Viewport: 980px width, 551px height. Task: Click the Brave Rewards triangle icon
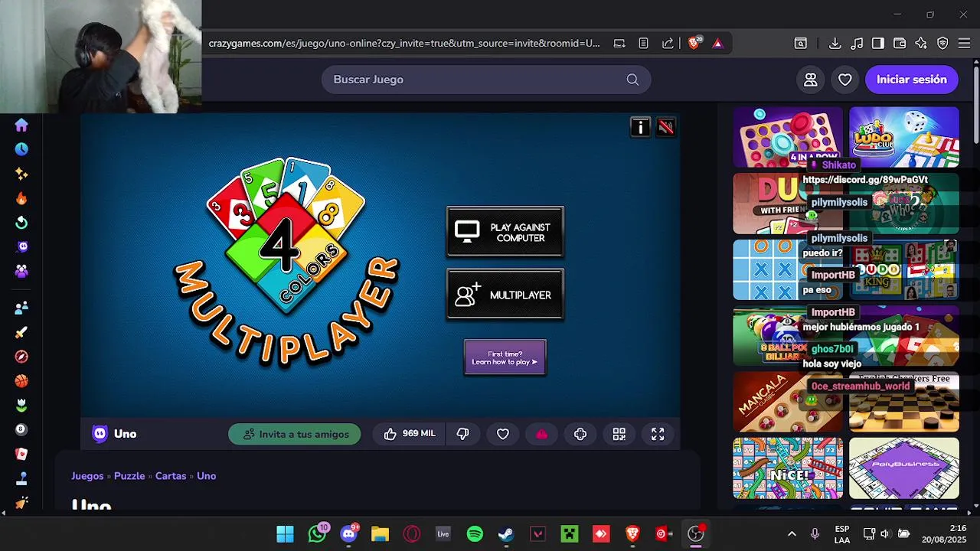717,44
